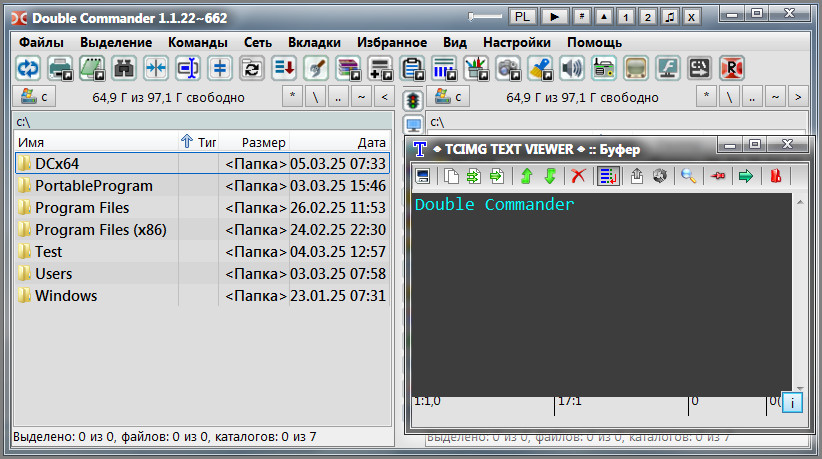Click the green right arrow in Text Viewer
The width and height of the screenshot is (822, 459).
pyautogui.click(x=745, y=176)
